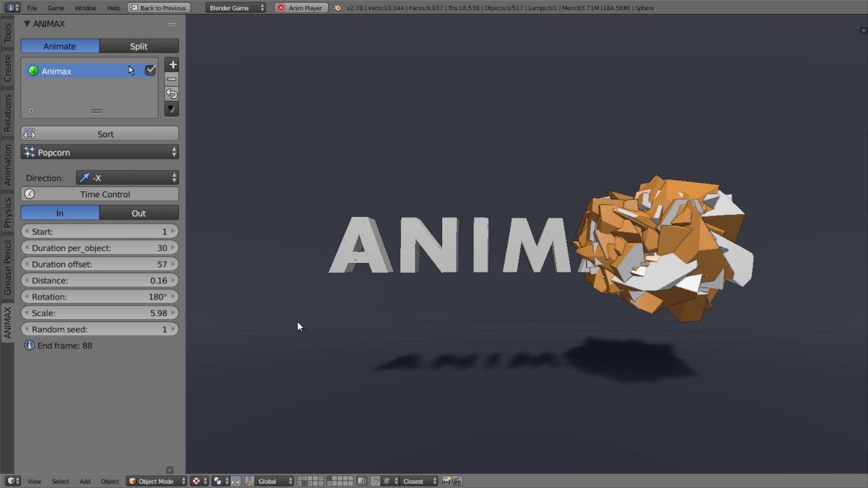Image resolution: width=868 pixels, height=488 pixels.
Task: Click the first layer buttons grid
Action: [x=310, y=481]
